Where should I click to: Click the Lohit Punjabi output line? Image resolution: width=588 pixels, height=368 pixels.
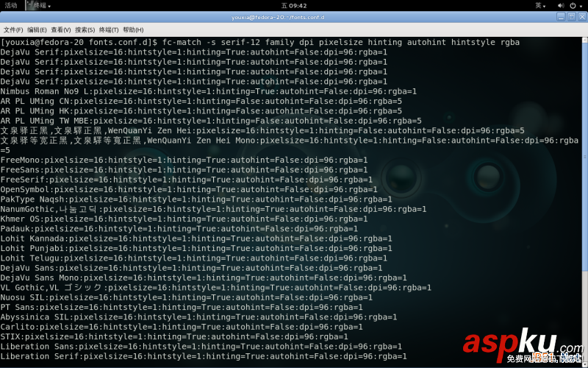(x=196, y=248)
